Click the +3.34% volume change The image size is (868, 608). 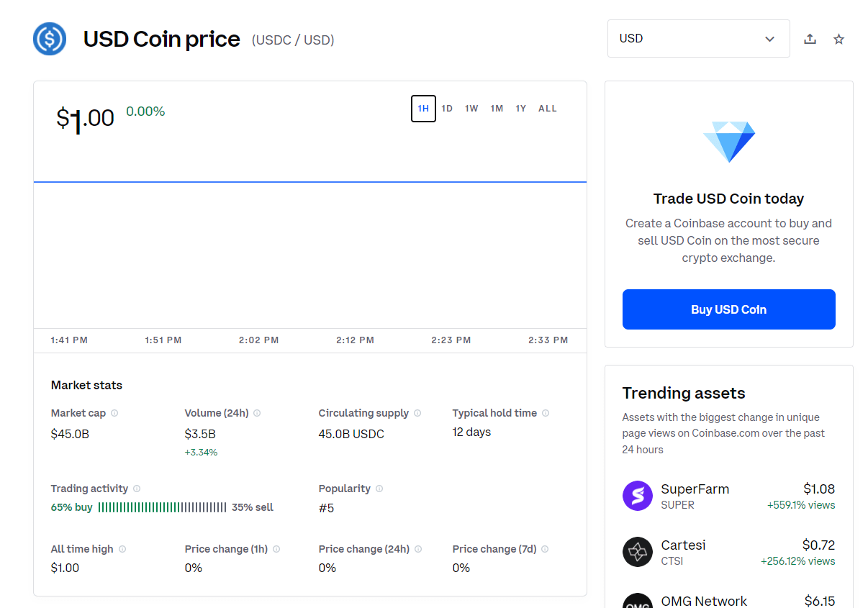(201, 453)
